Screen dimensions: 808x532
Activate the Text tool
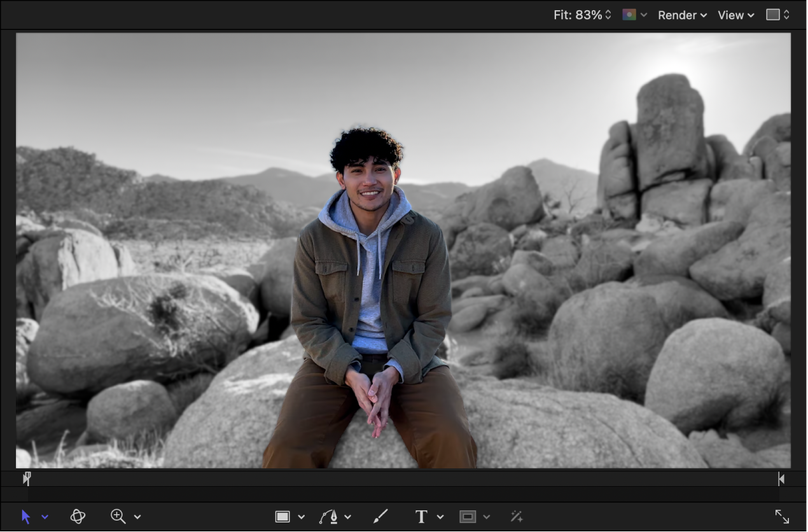click(421, 516)
